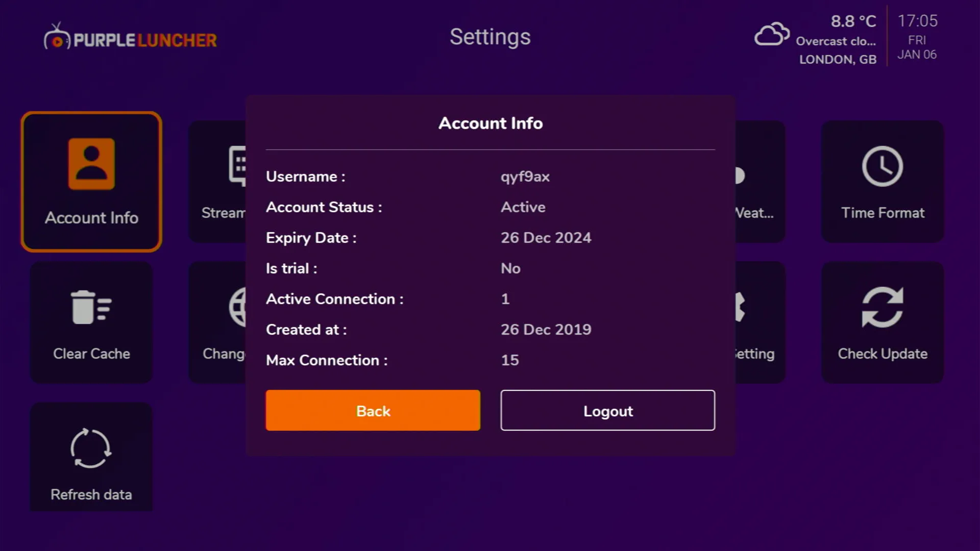Log out using the Logout button
980x551 pixels.
tap(608, 410)
